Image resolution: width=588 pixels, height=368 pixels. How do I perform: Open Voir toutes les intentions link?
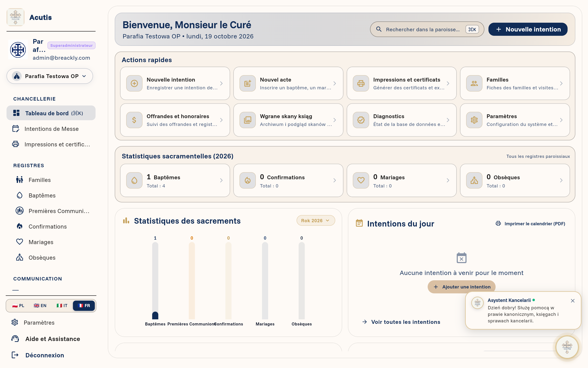tap(401, 322)
